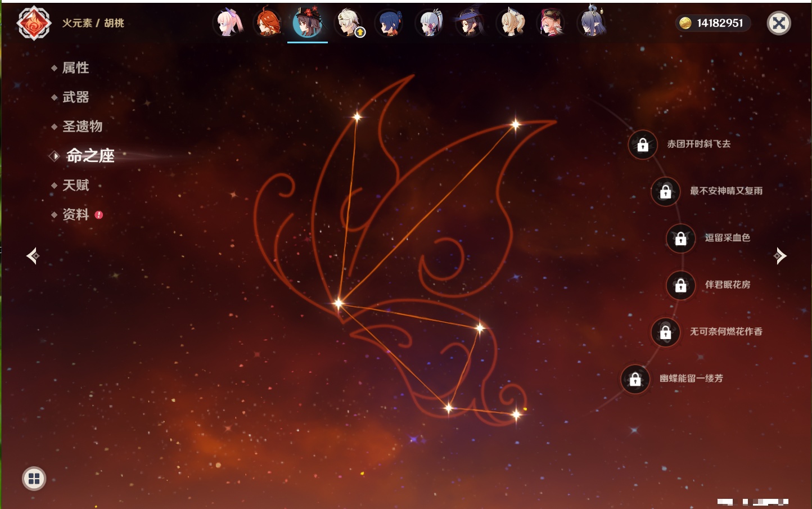The height and width of the screenshot is (509, 812).
Task: Switch to the 武器 weapon tab
Action: point(75,97)
